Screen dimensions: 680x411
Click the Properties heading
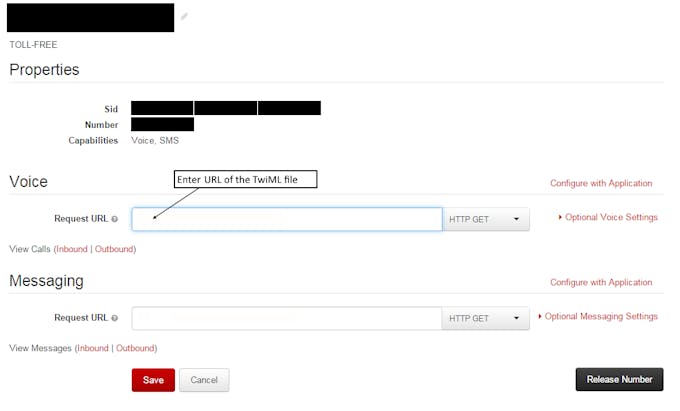click(x=44, y=69)
